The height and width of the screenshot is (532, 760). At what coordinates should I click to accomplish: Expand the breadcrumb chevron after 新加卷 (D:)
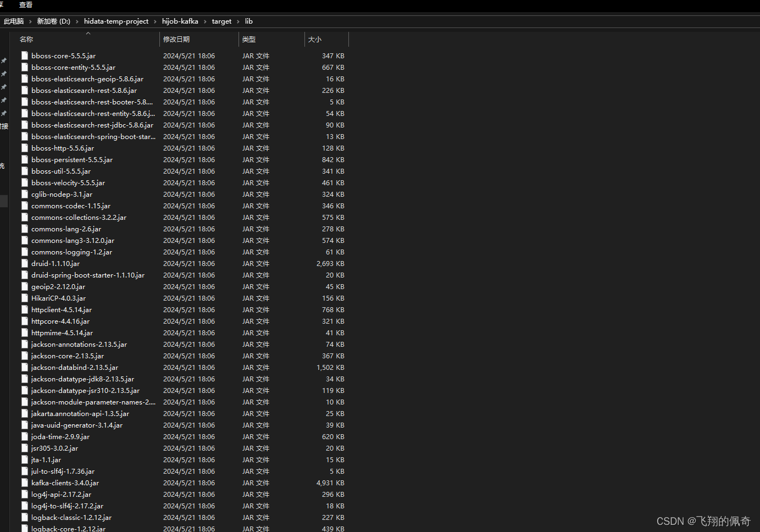[77, 21]
